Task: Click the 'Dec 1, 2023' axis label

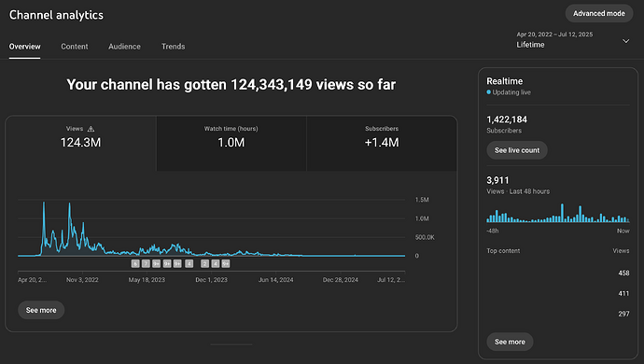Action: pyautogui.click(x=211, y=280)
